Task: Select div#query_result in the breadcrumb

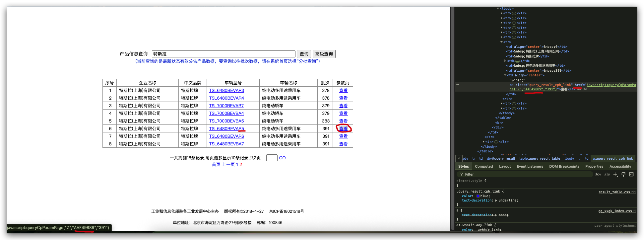Action: [x=501, y=159]
